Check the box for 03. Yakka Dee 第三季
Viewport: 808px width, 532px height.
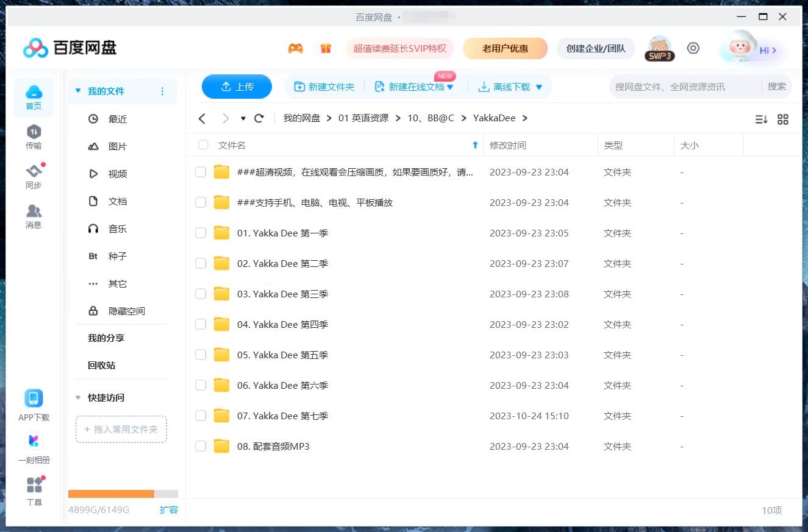(201, 294)
